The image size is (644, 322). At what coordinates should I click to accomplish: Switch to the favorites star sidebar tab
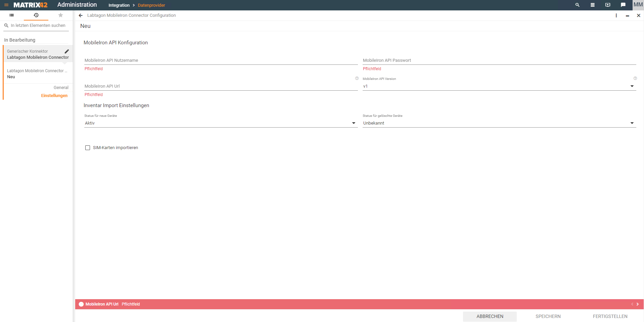click(60, 15)
